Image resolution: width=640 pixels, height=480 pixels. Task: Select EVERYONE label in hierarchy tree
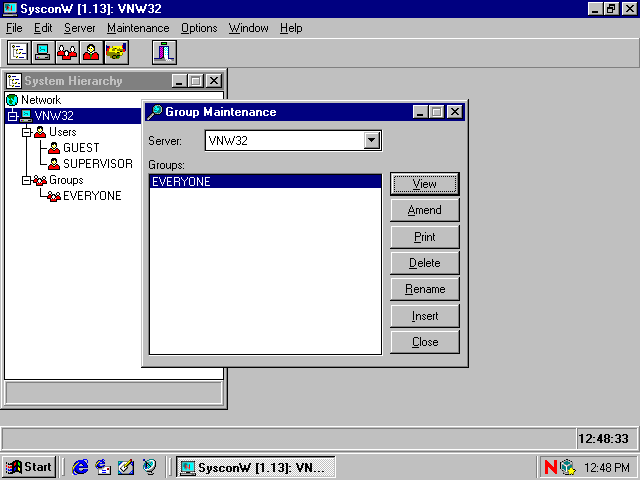92,196
